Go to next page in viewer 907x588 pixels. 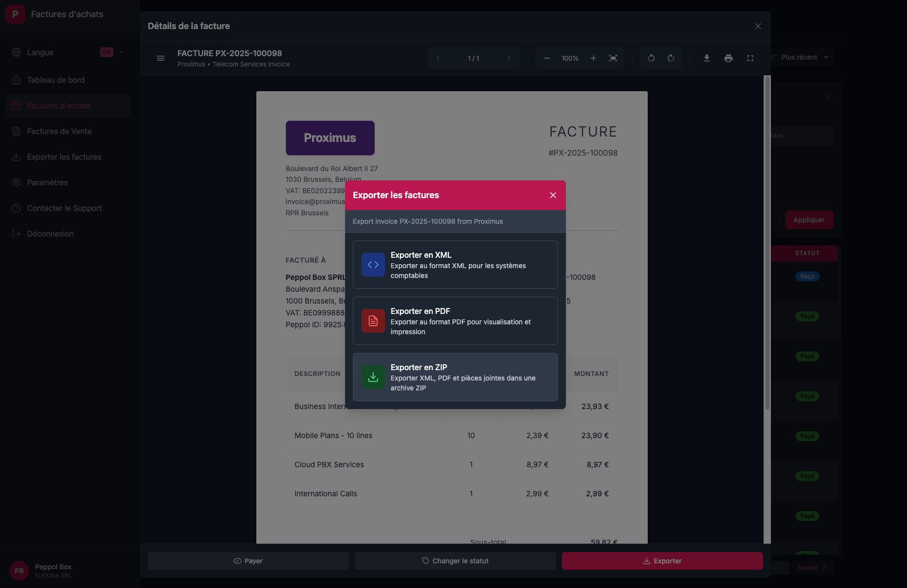[509, 58]
